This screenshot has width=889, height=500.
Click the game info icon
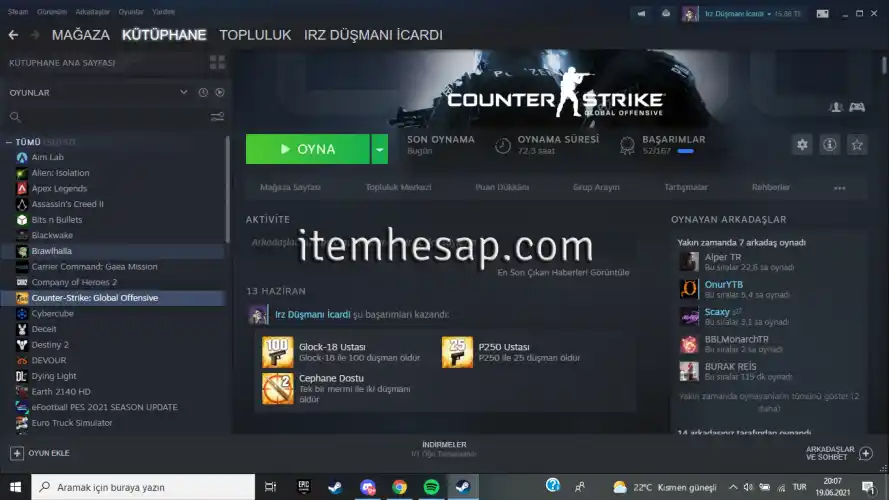[x=829, y=145]
